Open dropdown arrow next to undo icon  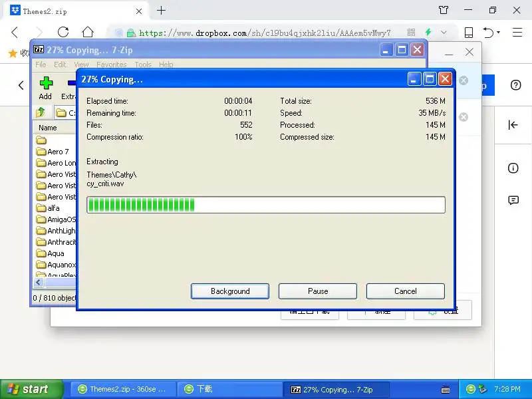pyautogui.click(x=498, y=32)
